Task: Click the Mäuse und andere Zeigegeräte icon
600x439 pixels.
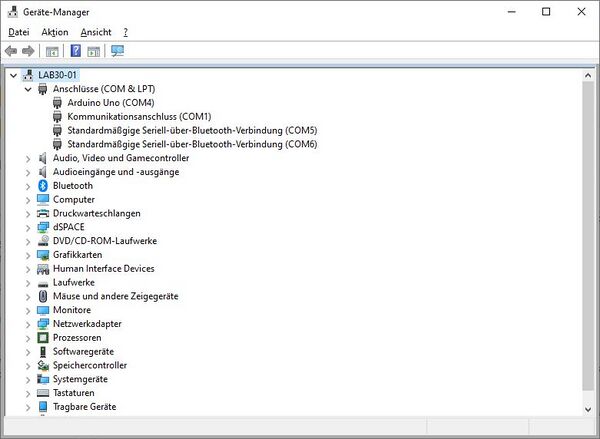Action: [43, 296]
